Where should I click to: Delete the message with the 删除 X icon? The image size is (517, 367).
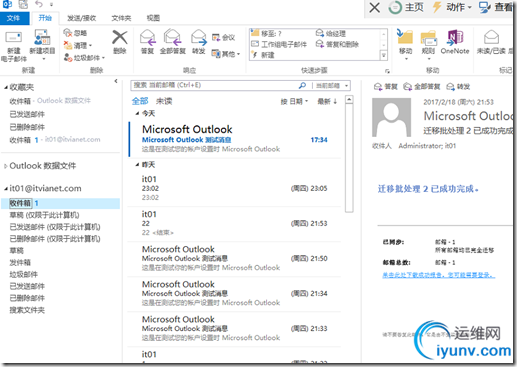[120, 42]
